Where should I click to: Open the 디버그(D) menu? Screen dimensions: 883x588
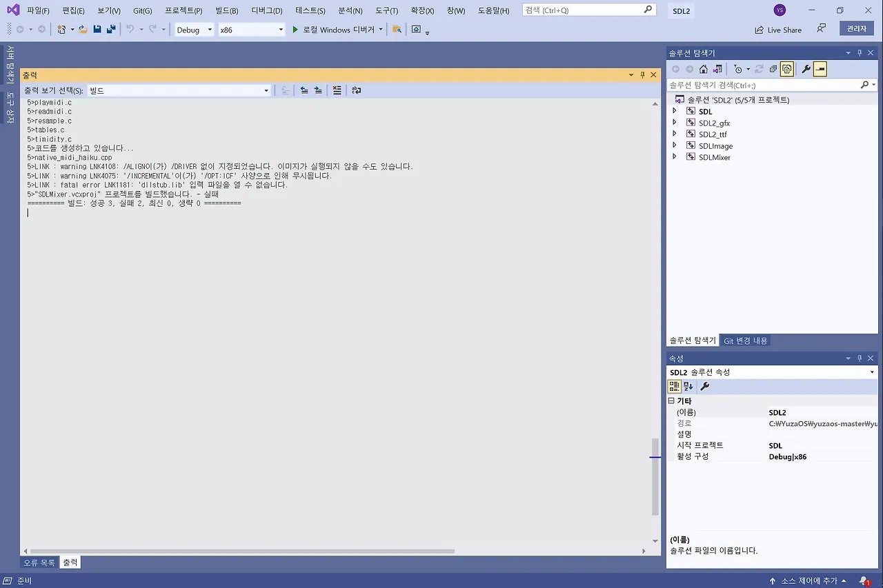click(267, 10)
